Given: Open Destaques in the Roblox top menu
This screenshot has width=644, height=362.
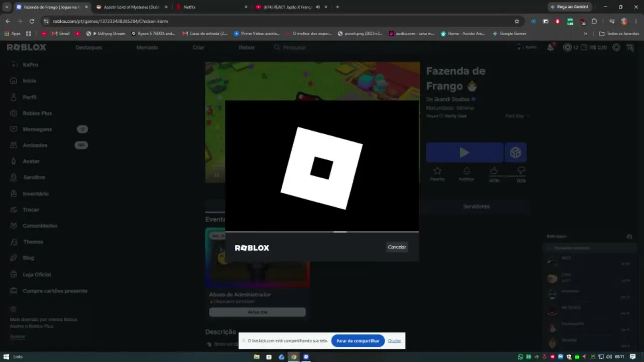Looking at the screenshot, I should tap(89, 47).
